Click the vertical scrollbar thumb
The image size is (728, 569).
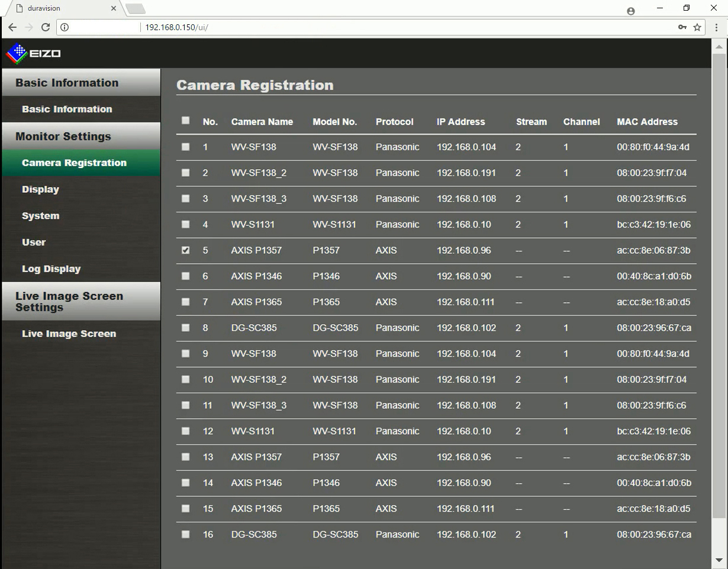tap(719, 287)
